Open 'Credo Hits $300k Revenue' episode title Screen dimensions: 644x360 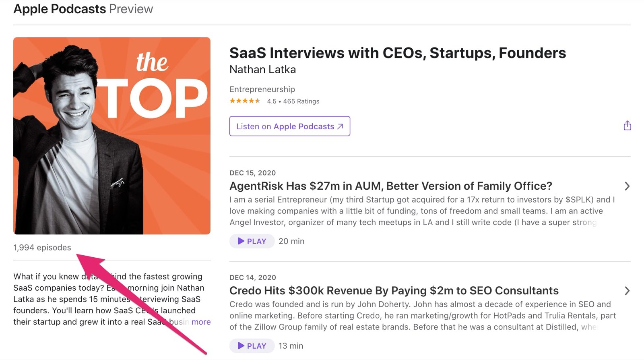[x=394, y=291]
